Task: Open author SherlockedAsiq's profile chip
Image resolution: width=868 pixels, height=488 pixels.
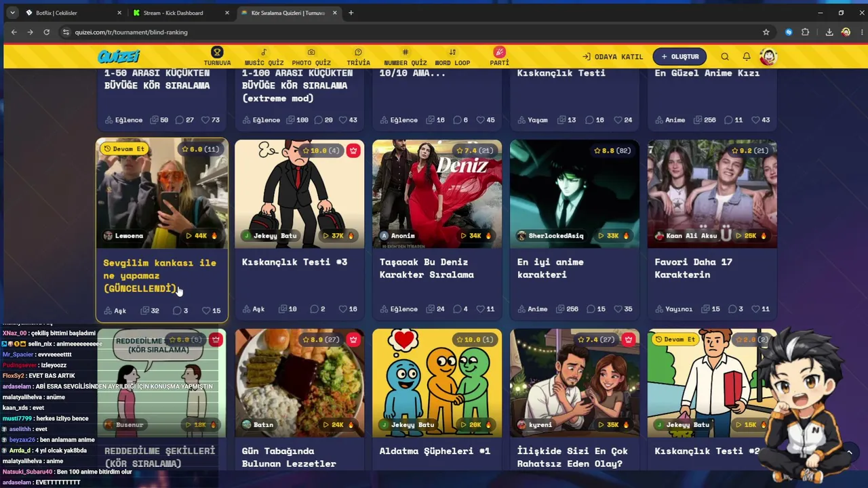Action: [x=550, y=236]
